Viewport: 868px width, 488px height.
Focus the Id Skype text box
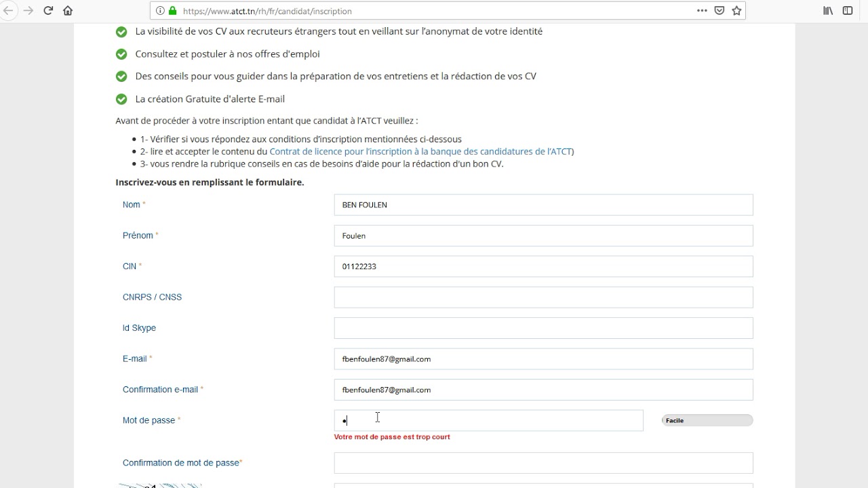click(x=543, y=328)
